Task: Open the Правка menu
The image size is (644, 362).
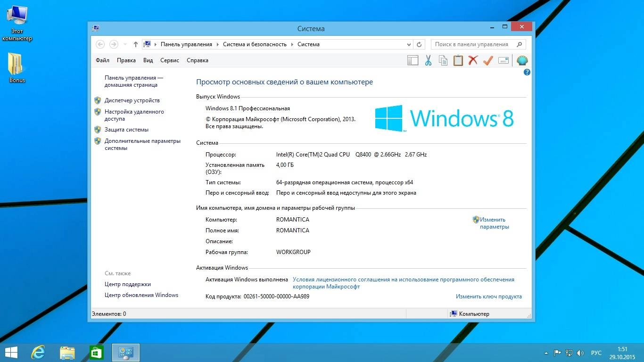Action: pos(126,60)
